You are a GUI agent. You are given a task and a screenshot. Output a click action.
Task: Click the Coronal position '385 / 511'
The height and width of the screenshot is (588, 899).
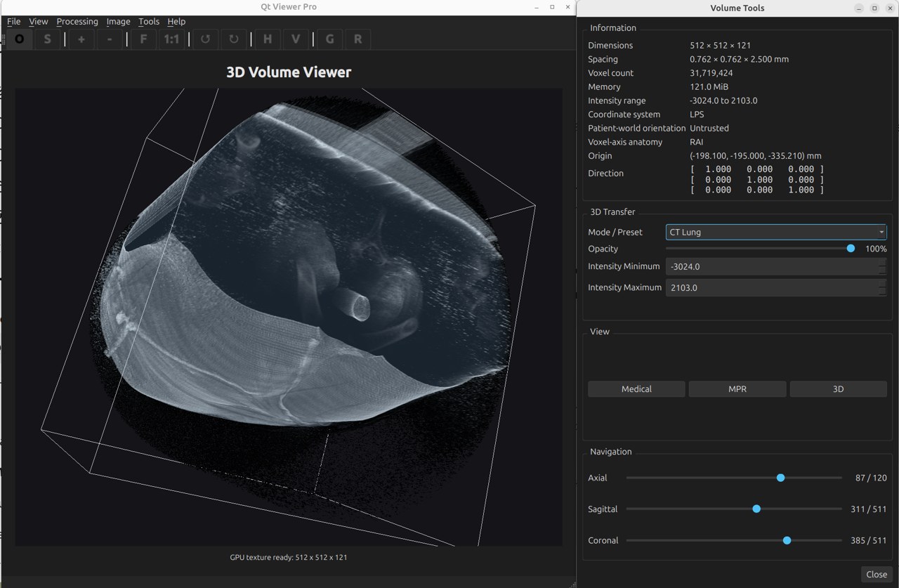(x=868, y=540)
